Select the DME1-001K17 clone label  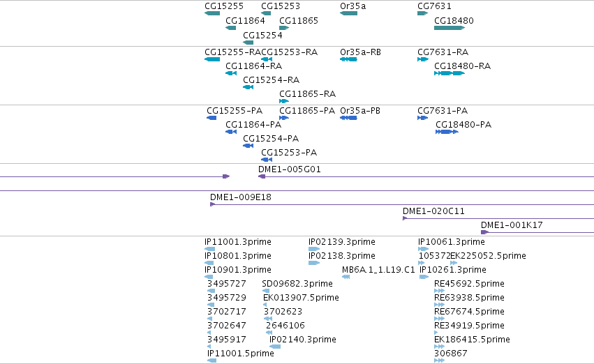[512, 225]
